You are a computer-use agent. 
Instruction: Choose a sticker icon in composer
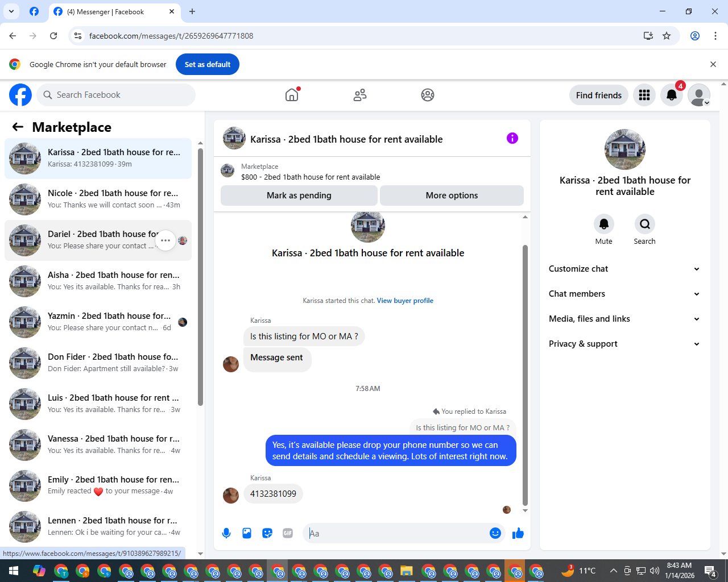tap(267, 533)
